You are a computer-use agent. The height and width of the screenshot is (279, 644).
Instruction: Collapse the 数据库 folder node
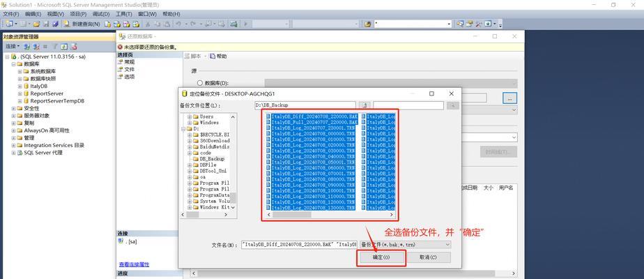[13, 64]
